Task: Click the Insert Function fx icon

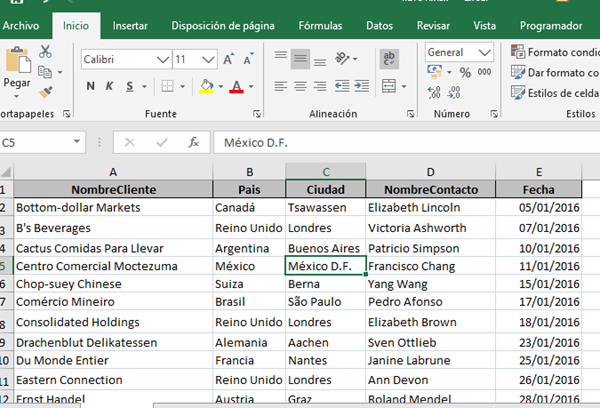Action: [x=194, y=143]
